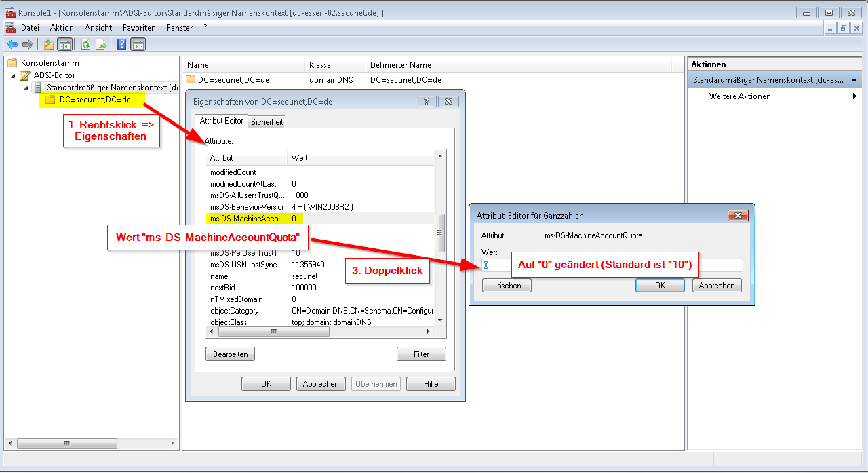Collapse the ADSI-Editor tree node

click(14, 75)
